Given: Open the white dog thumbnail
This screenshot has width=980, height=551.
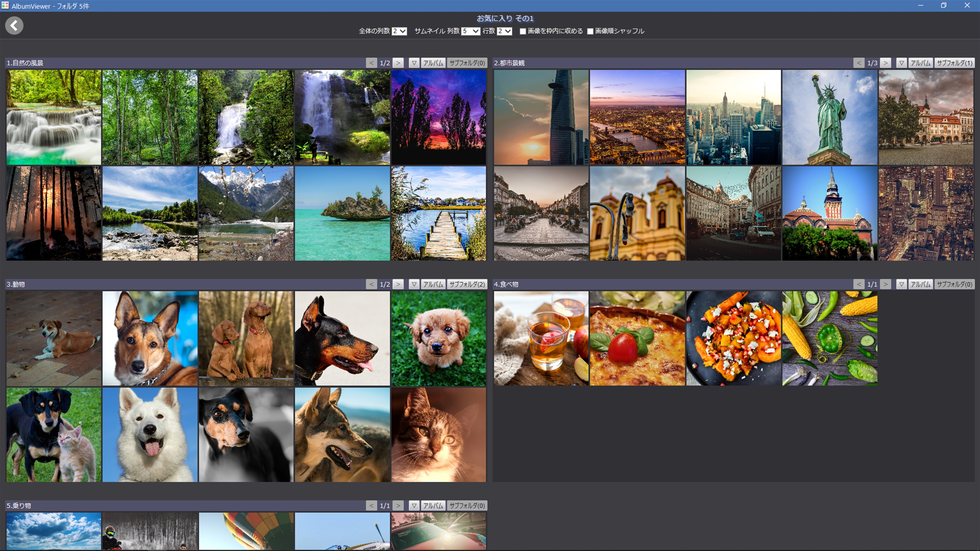Looking at the screenshot, I should click(x=150, y=435).
